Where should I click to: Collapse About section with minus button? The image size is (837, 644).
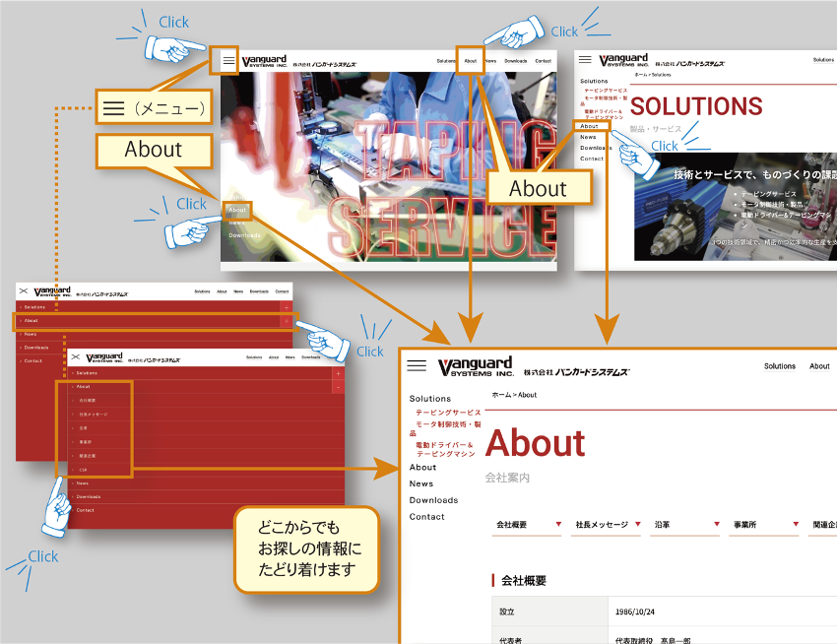[338, 387]
